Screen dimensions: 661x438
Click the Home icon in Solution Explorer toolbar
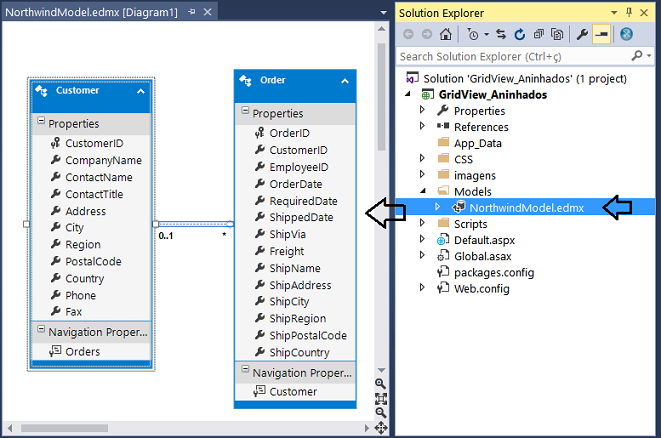click(446, 34)
